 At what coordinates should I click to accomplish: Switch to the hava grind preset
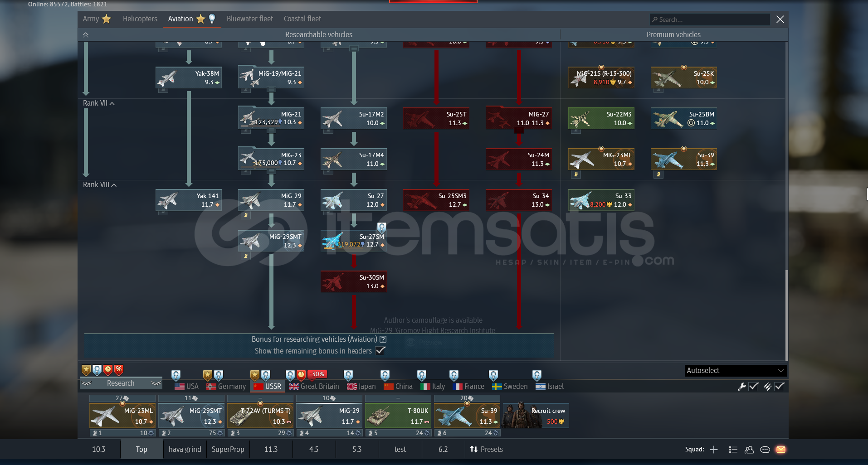[x=185, y=450]
